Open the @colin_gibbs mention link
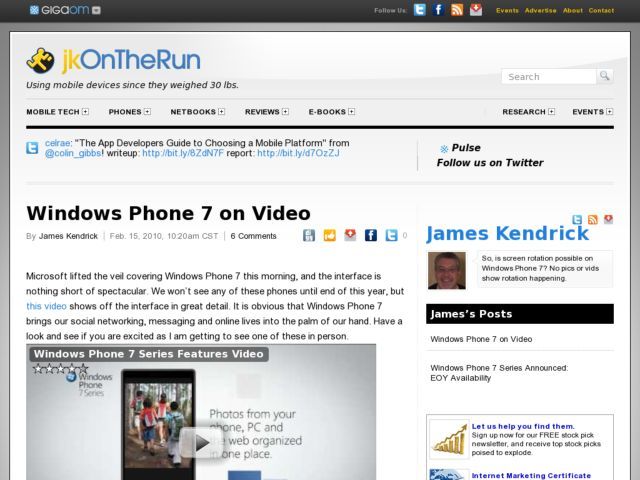This screenshot has height=480, width=640. click(73, 153)
